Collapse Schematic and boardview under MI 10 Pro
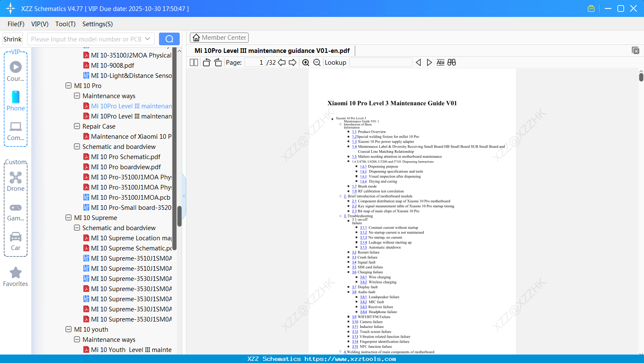This screenshot has width=644, height=363. point(77,146)
